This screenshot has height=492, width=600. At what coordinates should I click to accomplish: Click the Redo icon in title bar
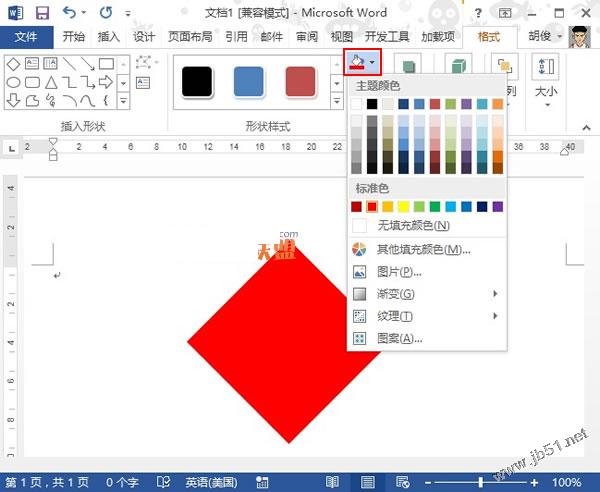(x=106, y=13)
